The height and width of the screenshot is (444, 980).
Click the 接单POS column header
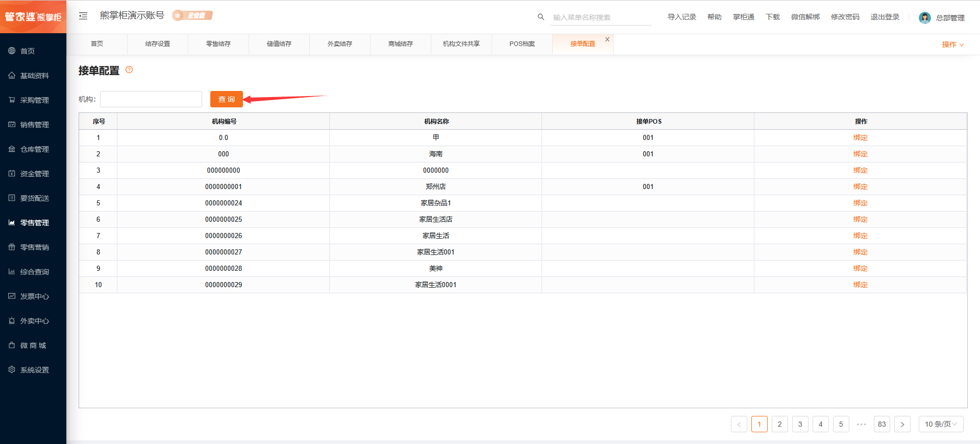click(648, 122)
